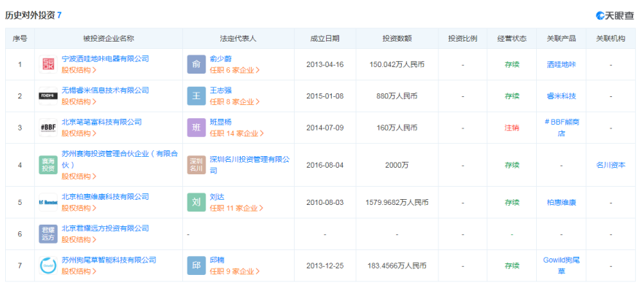Click the 天眼查 logo at top right
Image resolution: width=644 pixels, height=291 pixels.
tap(615, 15)
